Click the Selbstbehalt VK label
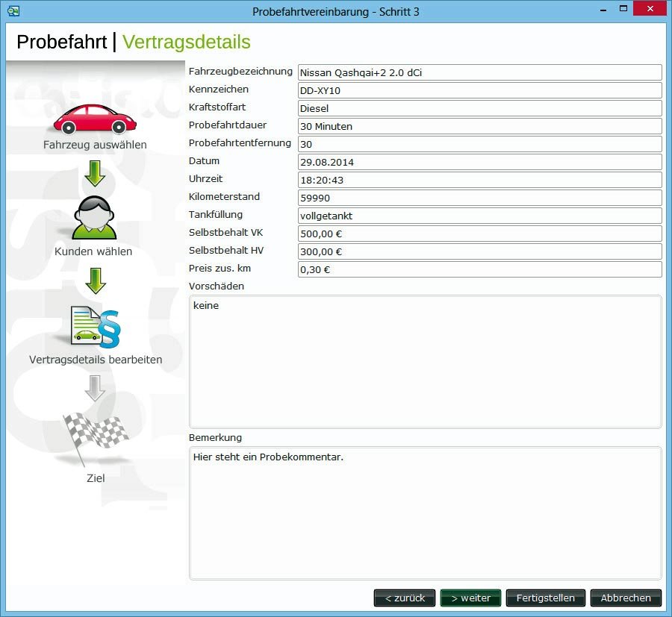 click(x=225, y=233)
